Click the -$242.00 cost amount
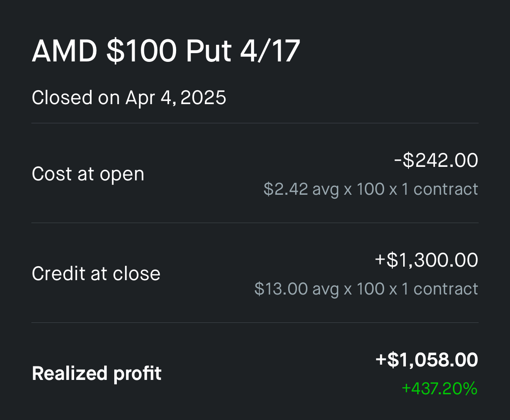This screenshot has width=510, height=420. 436,160
